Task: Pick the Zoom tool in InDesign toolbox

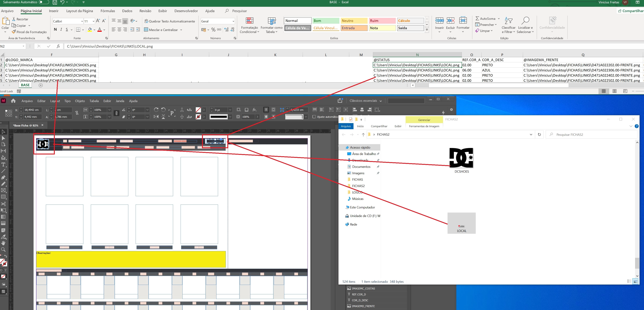Action: 3,250
